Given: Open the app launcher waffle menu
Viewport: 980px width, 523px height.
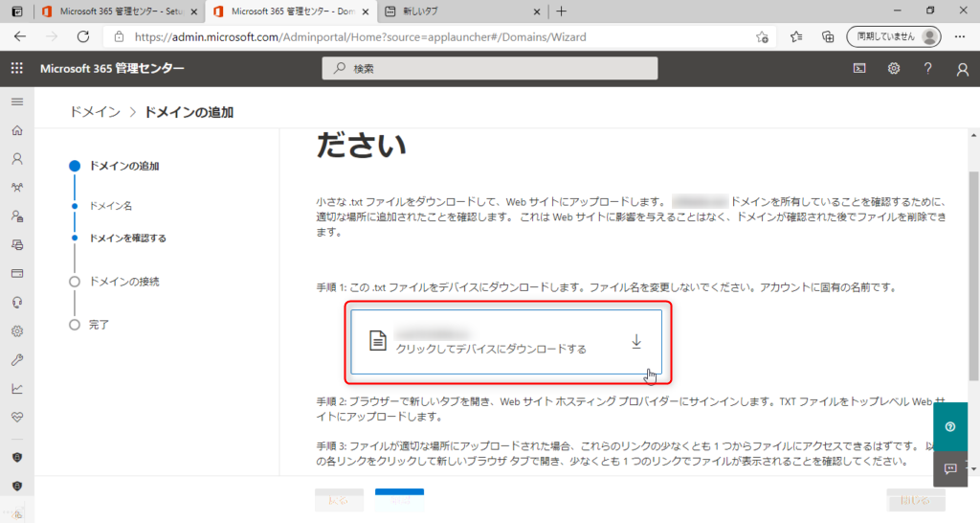Looking at the screenshot, I should (16, 68).
